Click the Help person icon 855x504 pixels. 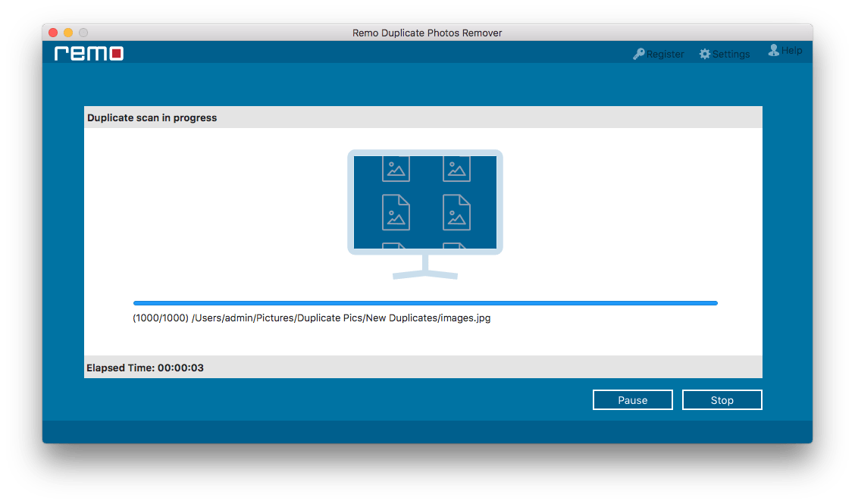[x=773, y=50]
